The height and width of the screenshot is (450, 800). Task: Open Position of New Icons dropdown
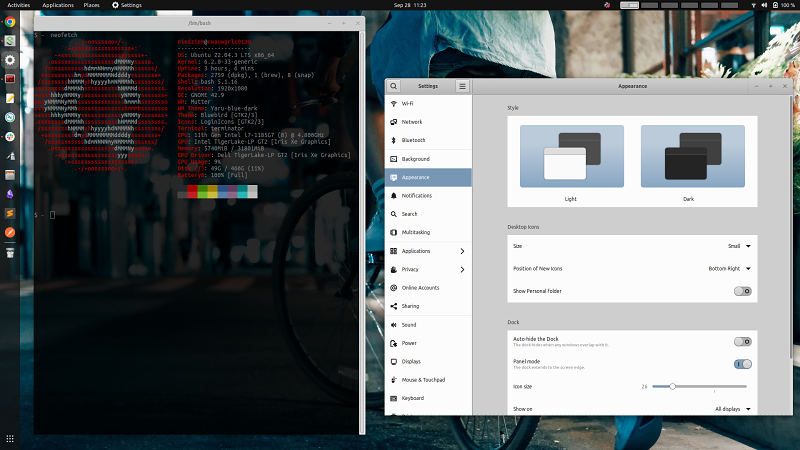[729, 268]
